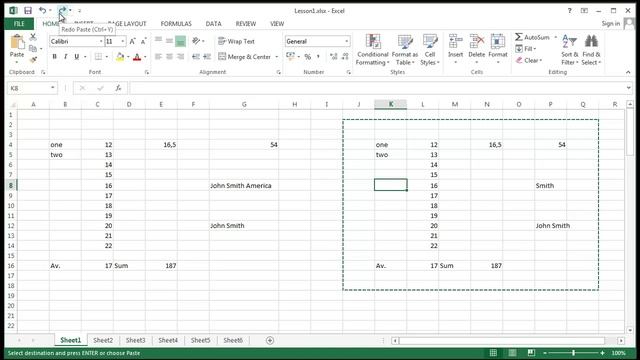Click Sign in link

tap(611, 24)
